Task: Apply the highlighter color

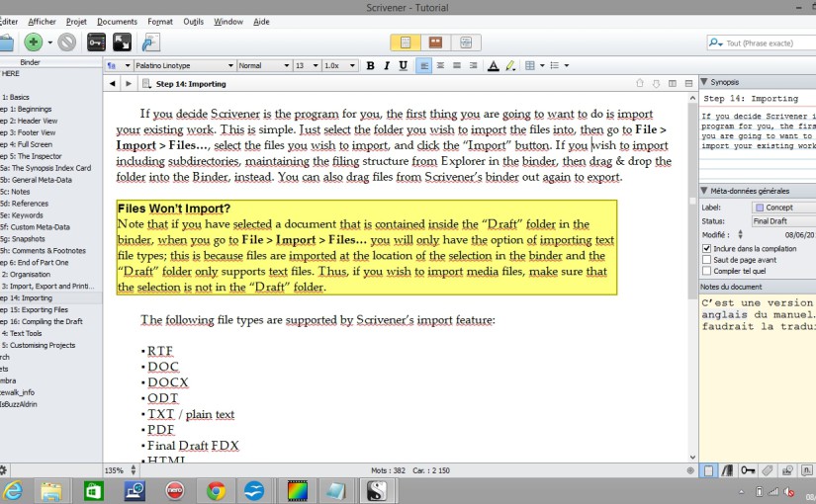Action: (x=510, y=65)
